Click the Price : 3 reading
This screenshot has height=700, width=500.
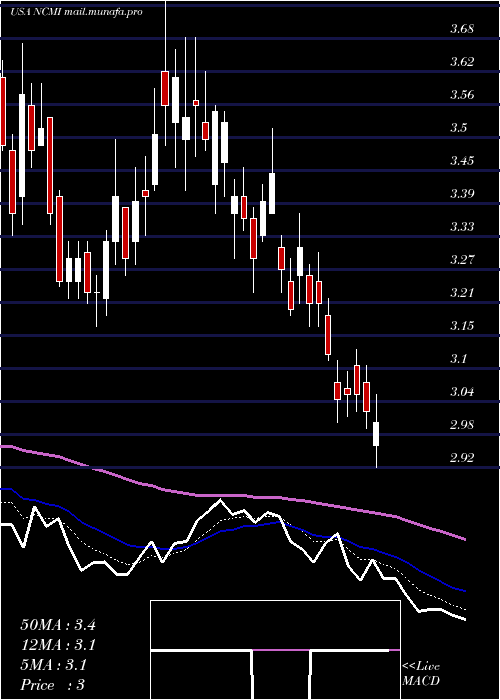coord(53,685)
